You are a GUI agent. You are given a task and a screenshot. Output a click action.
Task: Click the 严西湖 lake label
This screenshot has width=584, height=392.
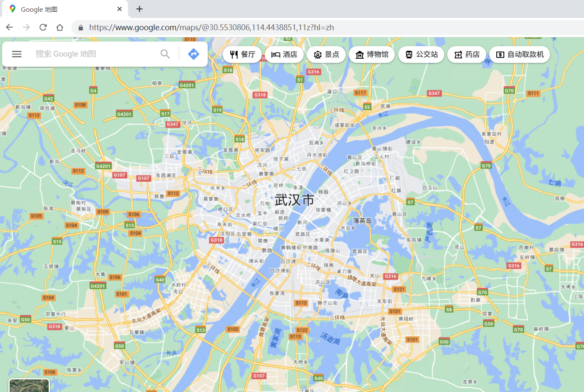429,233
